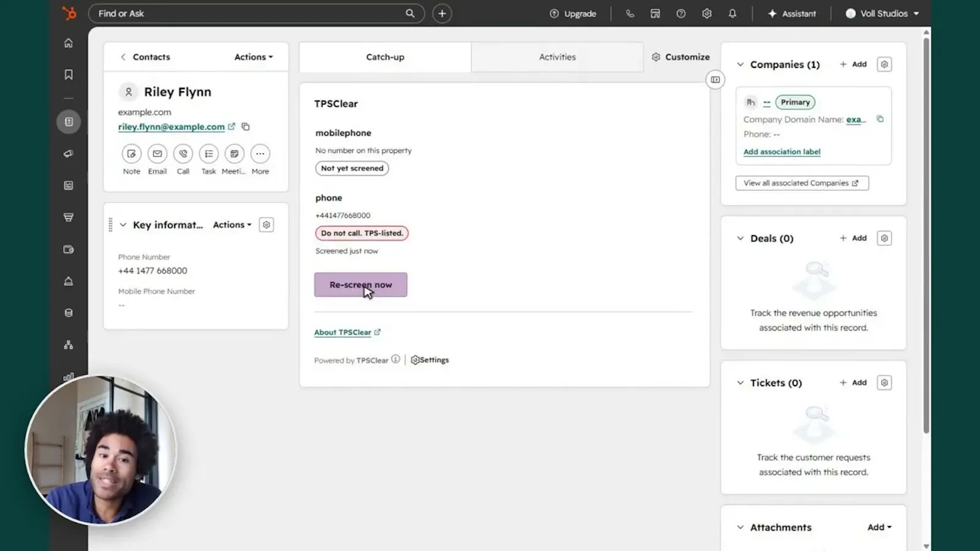
Task: Click the plus quick-create button
Action: point(442,13)
